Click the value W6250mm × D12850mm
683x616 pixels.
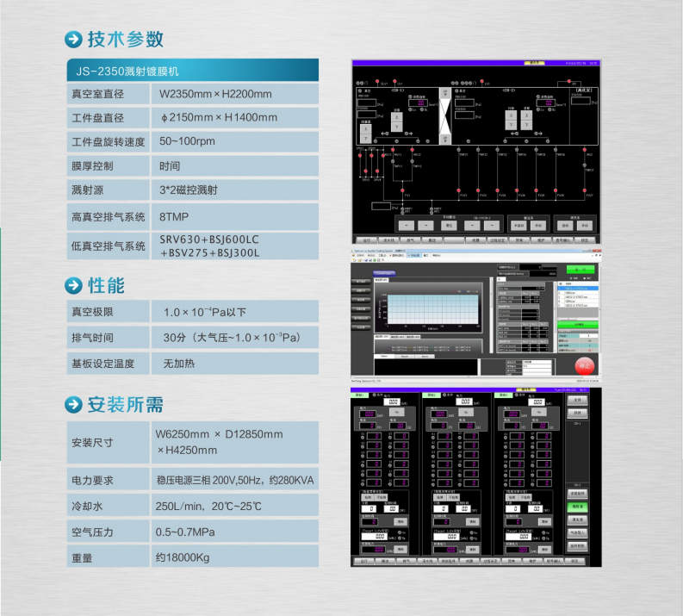point(219,434)
